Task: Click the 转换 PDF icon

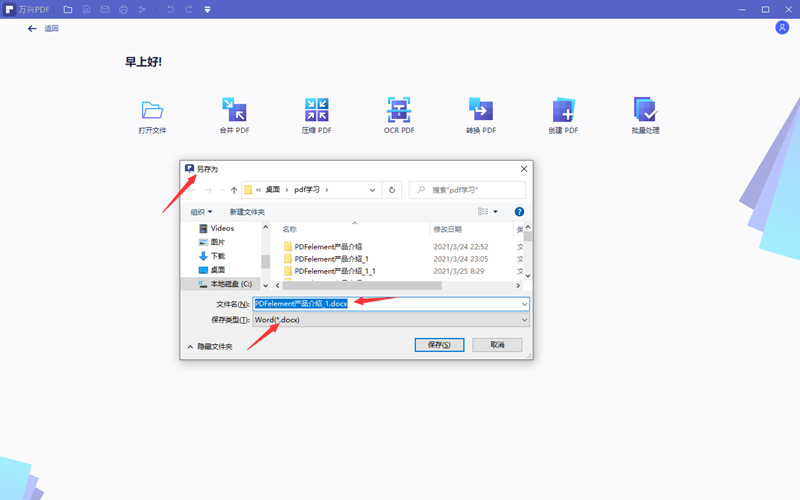Action: pos(481,110)
